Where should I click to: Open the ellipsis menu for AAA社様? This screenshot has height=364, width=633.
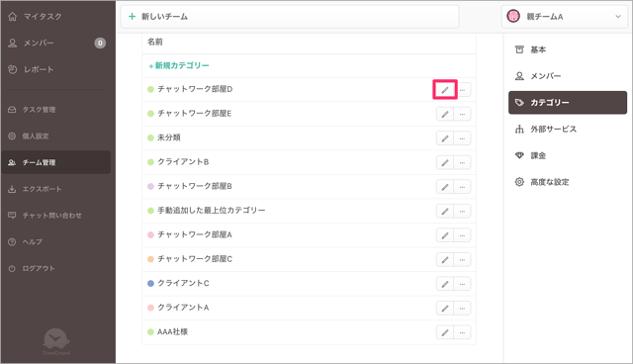(462, 332)
